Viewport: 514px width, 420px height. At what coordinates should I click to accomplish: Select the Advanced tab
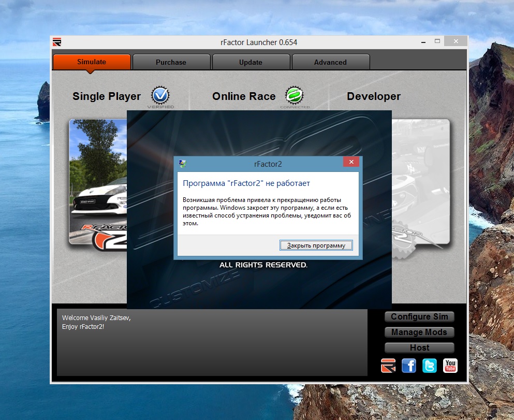click(x=330, y=62)
